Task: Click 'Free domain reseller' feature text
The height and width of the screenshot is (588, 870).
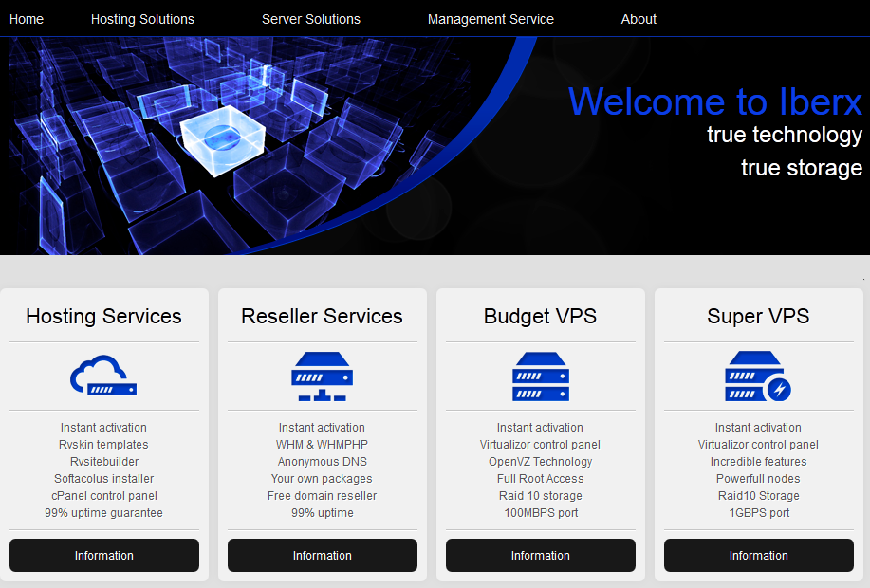Action: [322, 496]
